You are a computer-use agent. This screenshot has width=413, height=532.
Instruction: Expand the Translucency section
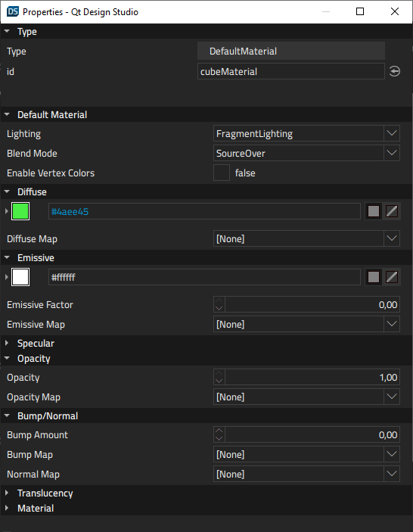click(x=7, y=493)
